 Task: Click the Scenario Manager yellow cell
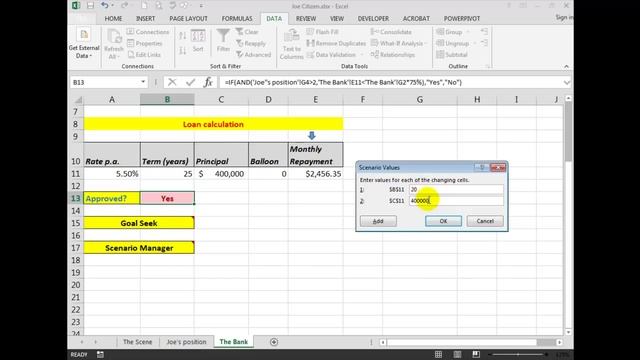pyautogui.click(x=139, y=248)
